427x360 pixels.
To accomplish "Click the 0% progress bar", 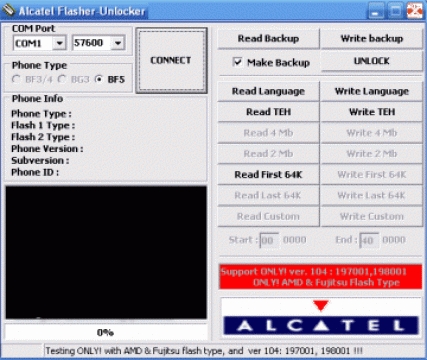I will click(106, 332).
